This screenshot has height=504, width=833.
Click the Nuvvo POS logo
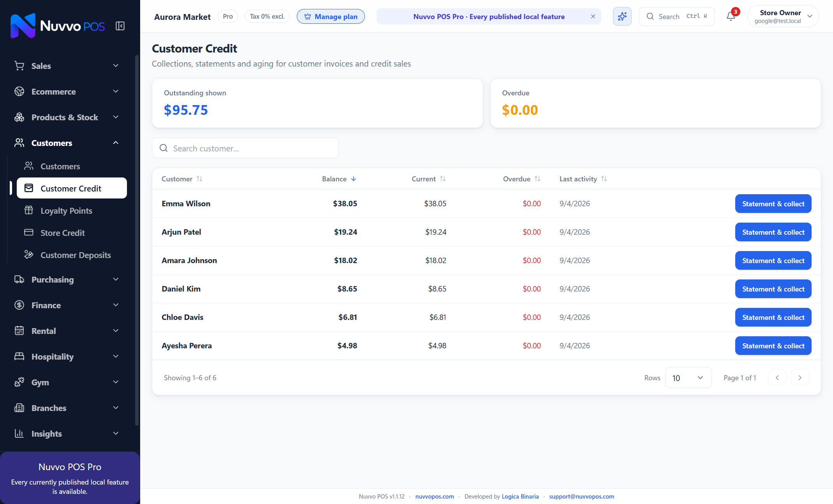[x=58, y=26]
